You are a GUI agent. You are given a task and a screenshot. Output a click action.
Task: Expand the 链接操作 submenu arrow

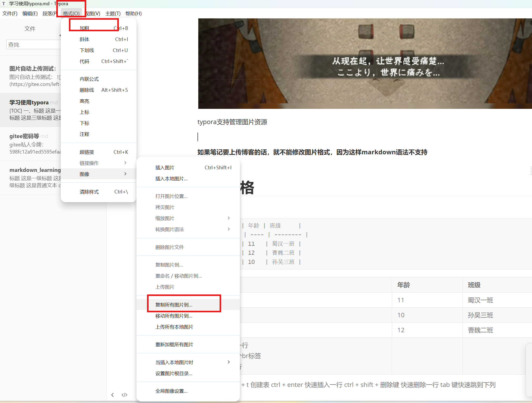125,163
